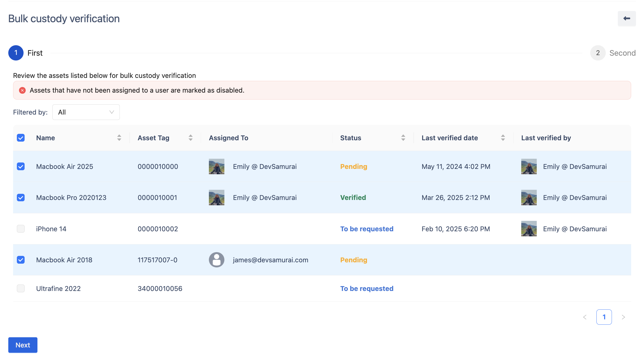
Task: Select step 1 First
Action: (x=16, y=53)
